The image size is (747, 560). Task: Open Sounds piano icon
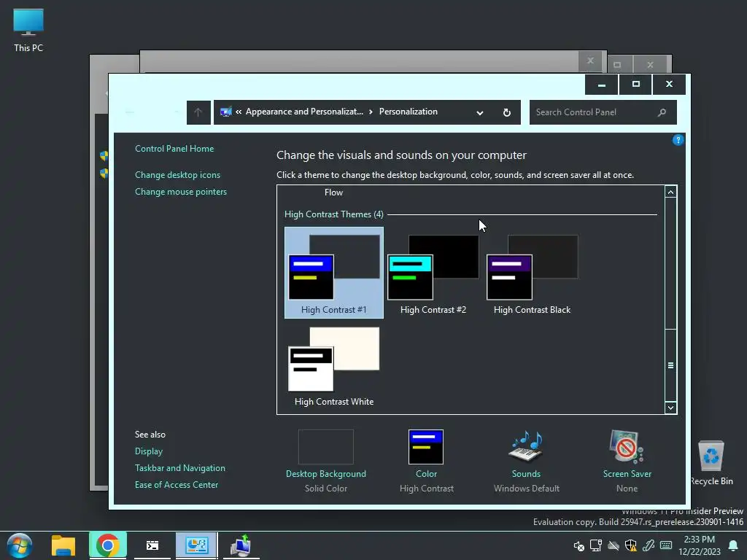click(526, 447)
